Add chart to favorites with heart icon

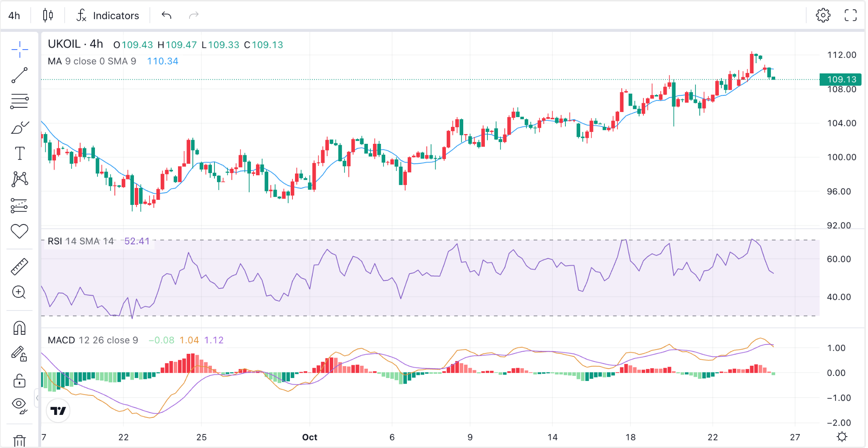pyautogui.click(x=19, y=231)
